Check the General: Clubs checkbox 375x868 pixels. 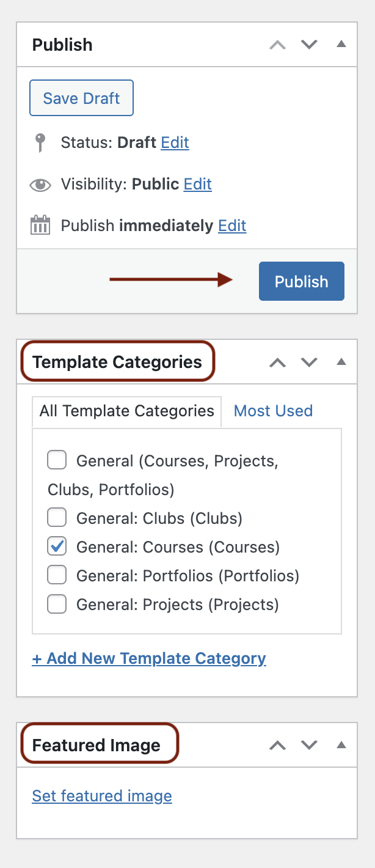57,518
